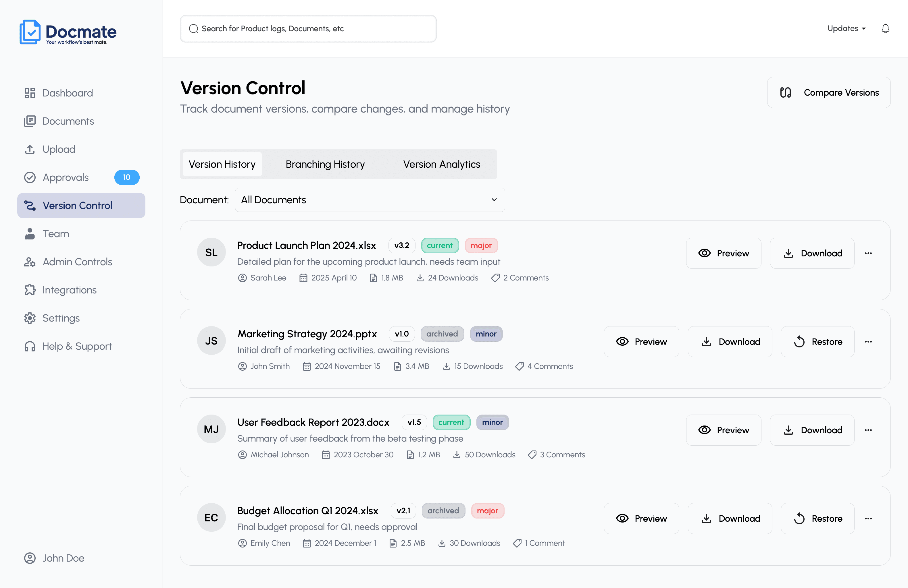This screenshot has height=588, width=908.
Task: Switch to the Version Analytics tab
Action: (x=441, y=164)
